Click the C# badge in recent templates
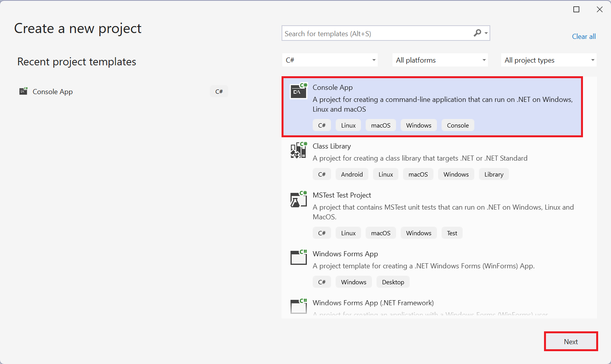This screenshot has height=364, width=611. (219, 91)
